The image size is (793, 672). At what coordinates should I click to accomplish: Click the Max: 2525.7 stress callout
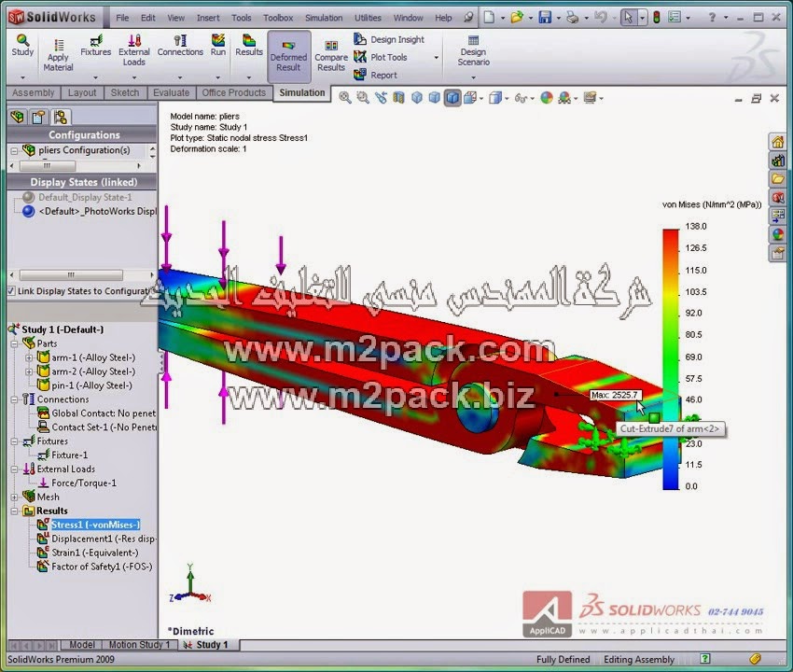click(616, 395)
